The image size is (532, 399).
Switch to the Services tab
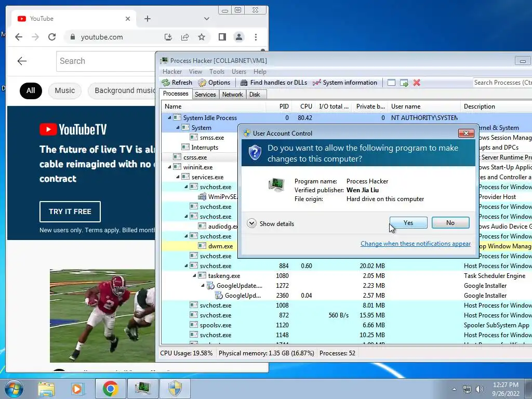pos(205,95)
